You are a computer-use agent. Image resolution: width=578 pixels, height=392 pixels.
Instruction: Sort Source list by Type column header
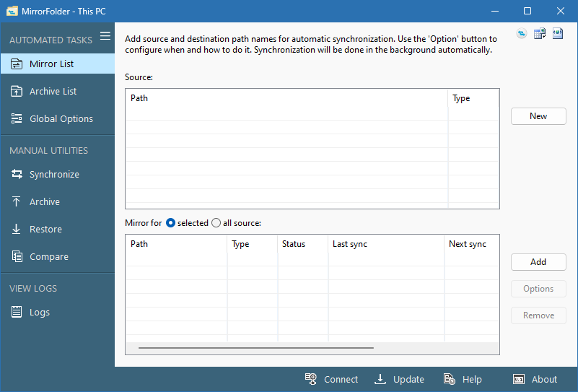point(473,98)
